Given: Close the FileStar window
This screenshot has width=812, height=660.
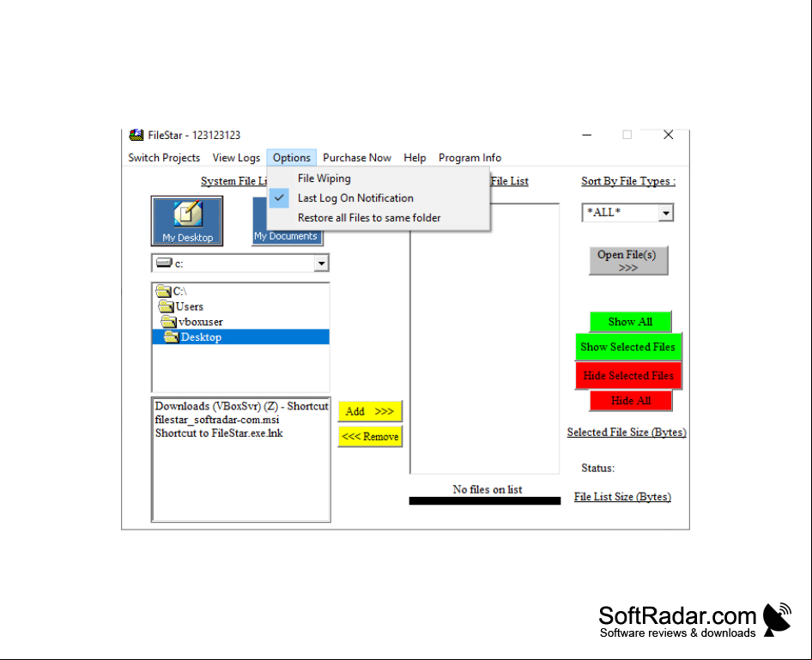Looking at the screenshot, I should [x=669, y=135].
